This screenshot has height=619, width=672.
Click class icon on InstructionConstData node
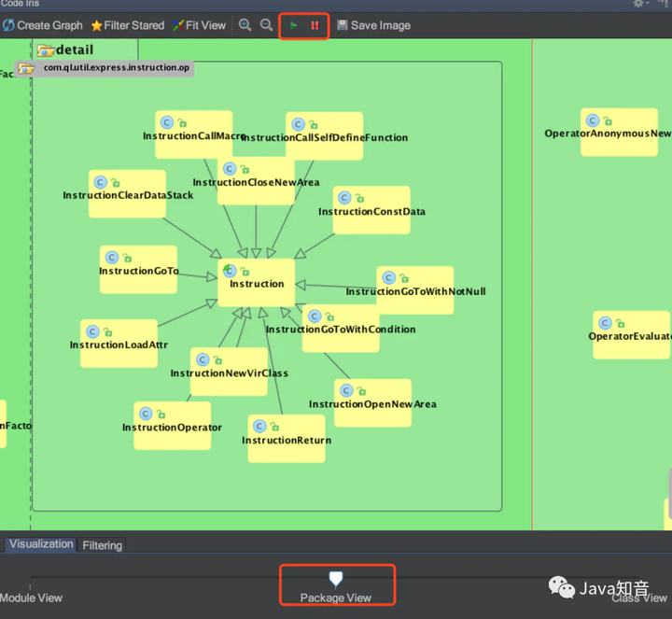(344, 198)
